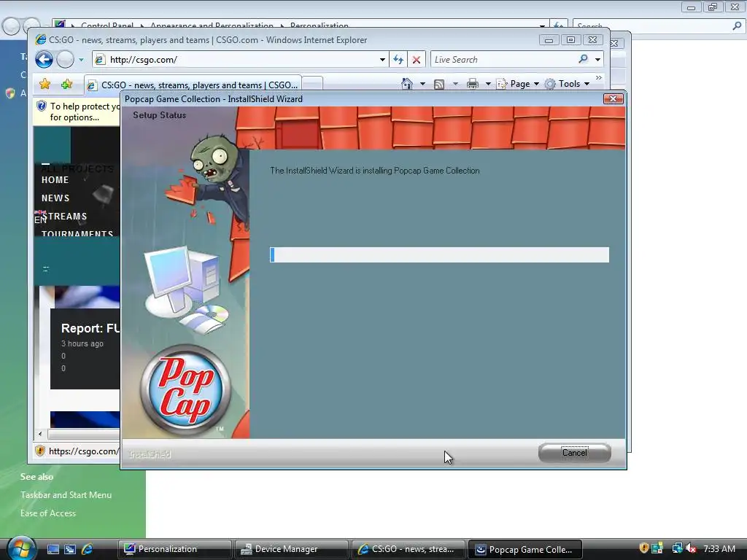The height and width of the screenshot is (560, 747).
Task: Click the muted volume tray icon
Action: 691,548
